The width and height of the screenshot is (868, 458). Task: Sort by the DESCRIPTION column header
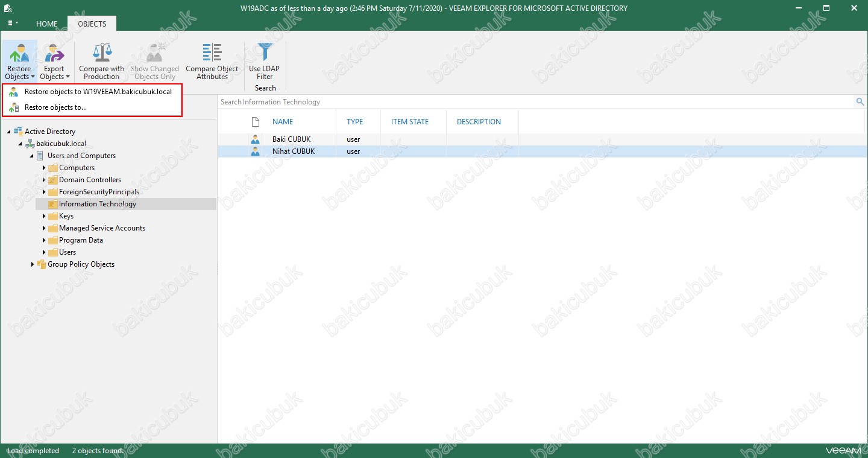(479, 122)
